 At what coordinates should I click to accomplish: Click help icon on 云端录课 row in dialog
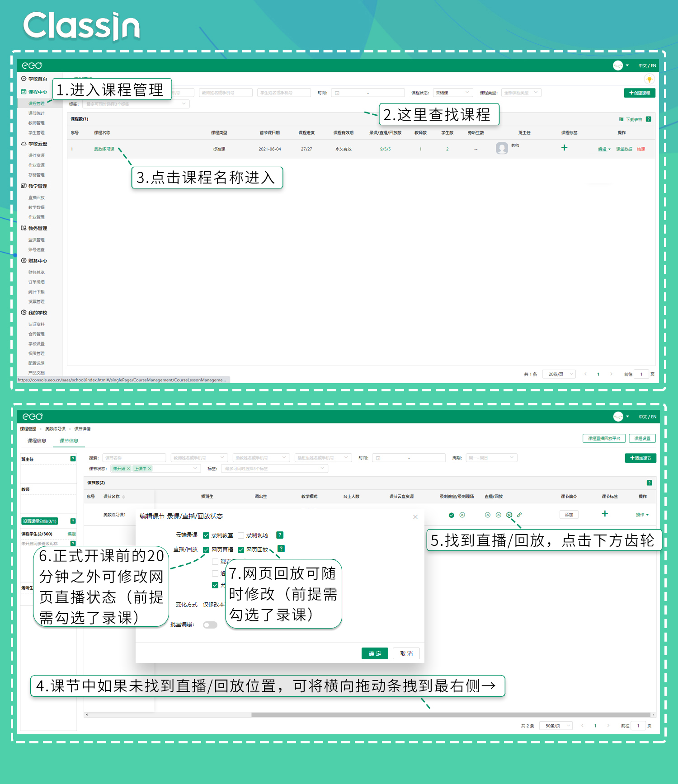click(x=280, y=535)
